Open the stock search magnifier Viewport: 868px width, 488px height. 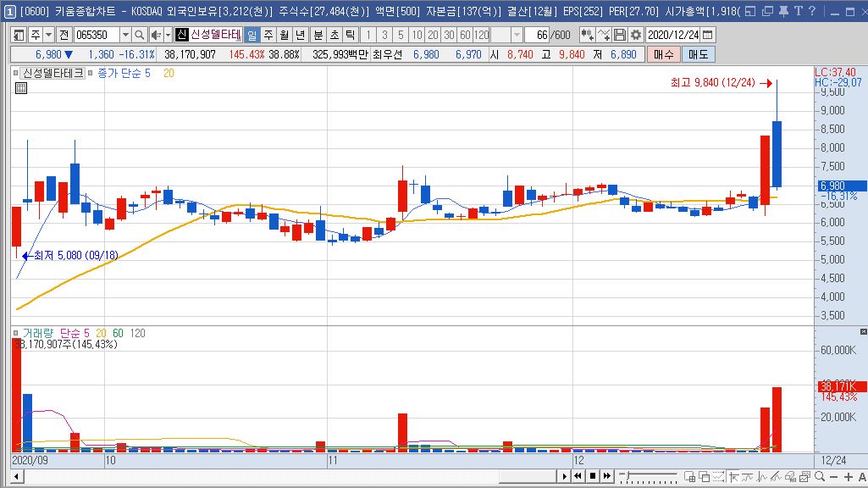point(139,35)
